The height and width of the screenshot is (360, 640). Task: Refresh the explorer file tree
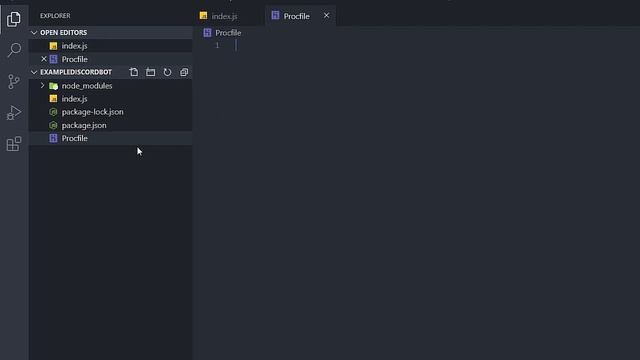[167, 72]
